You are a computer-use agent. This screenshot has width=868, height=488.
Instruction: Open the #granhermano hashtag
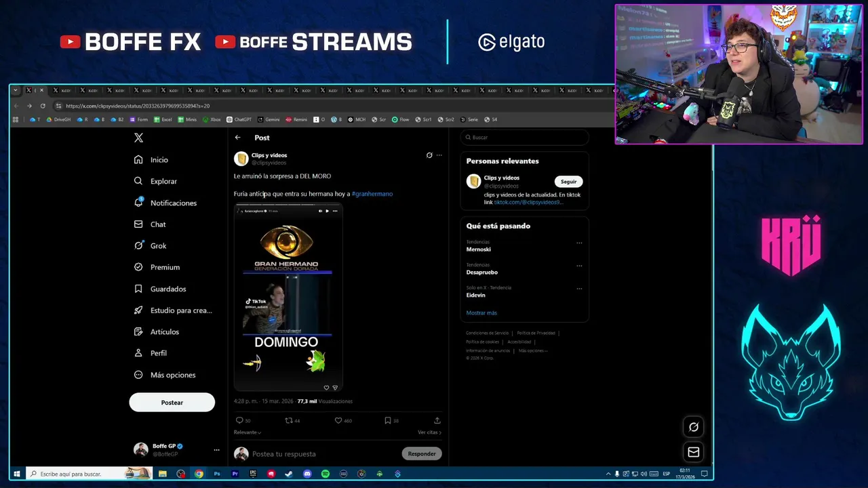tap(372, 194)
